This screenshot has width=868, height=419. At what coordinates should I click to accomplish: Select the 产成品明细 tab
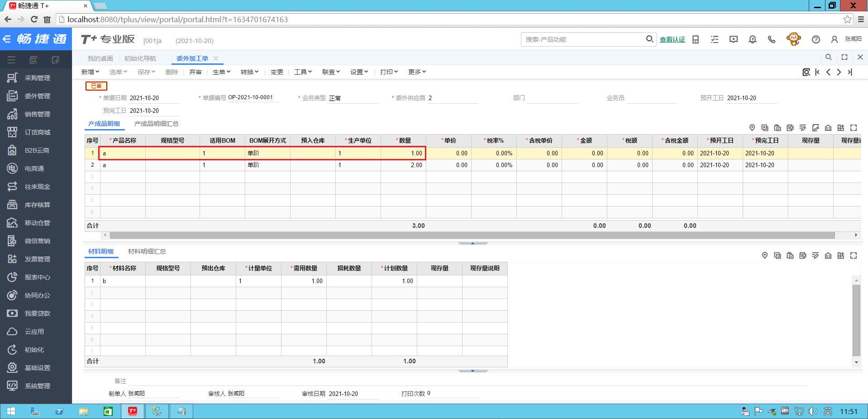click(x=104, y=124)
